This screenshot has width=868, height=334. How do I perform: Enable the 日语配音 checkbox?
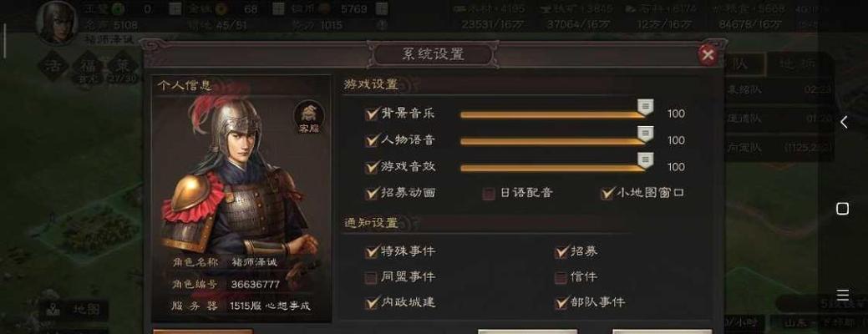(x=490, y=193)
